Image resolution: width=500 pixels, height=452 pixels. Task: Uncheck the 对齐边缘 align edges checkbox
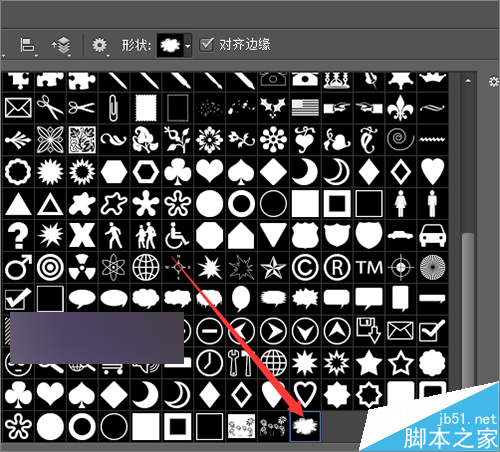(x=206, y=44)
